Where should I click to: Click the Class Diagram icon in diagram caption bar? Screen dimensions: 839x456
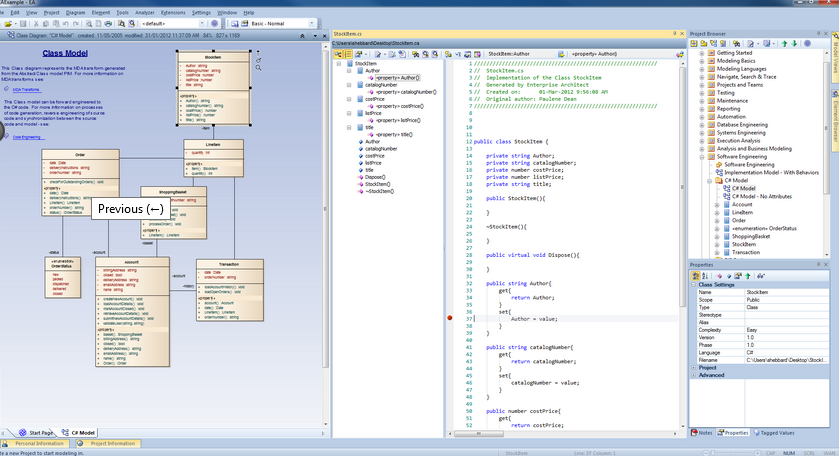coord(10,35)
